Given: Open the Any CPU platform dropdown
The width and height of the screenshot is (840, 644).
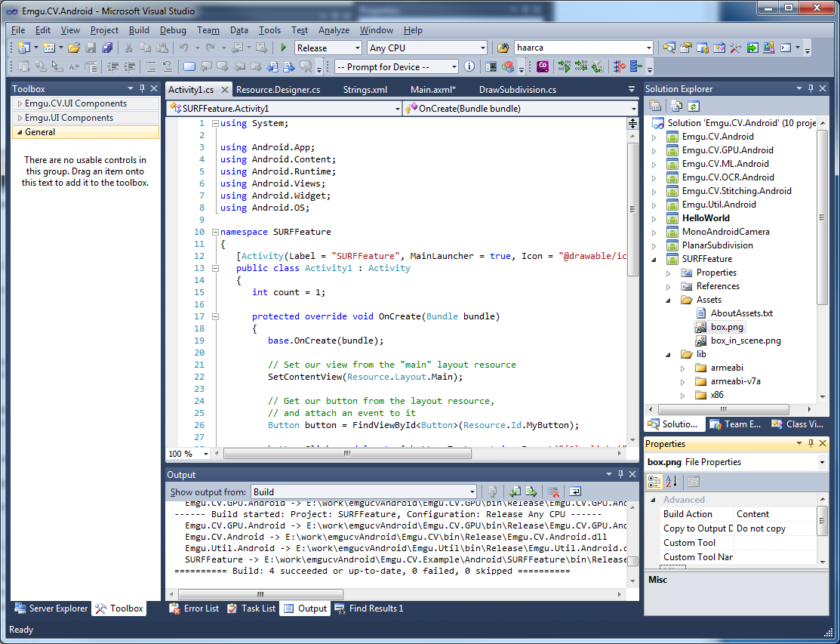Looking at the screenshot, I should 427,48.
